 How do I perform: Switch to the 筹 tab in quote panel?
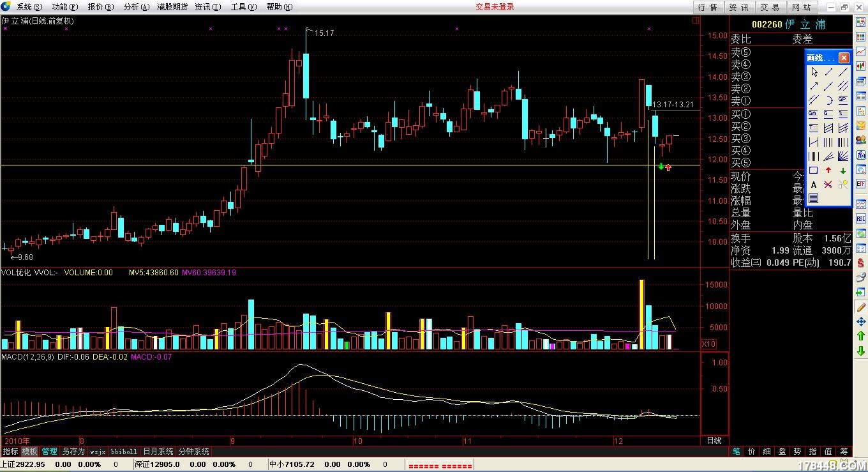point(844,452)
